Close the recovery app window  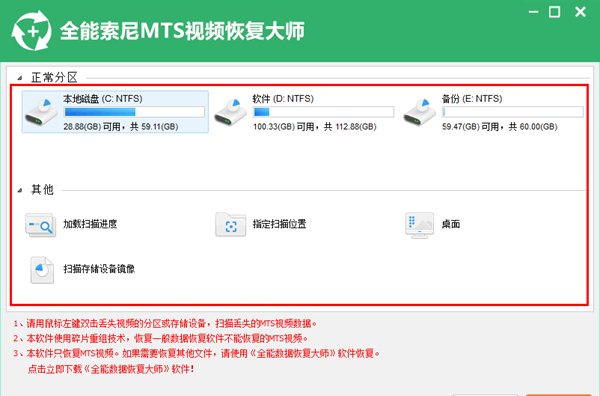coord(580,12)
